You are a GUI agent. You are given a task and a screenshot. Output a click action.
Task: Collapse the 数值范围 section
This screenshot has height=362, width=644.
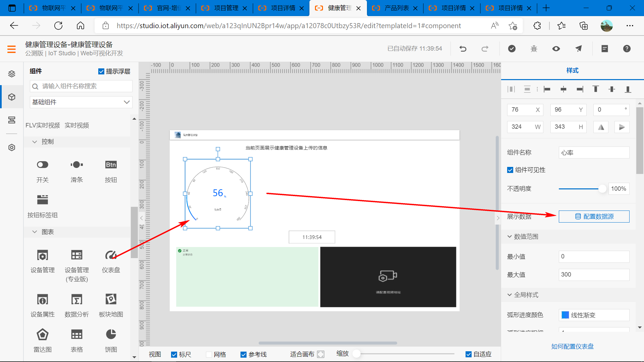coord(509,237)
